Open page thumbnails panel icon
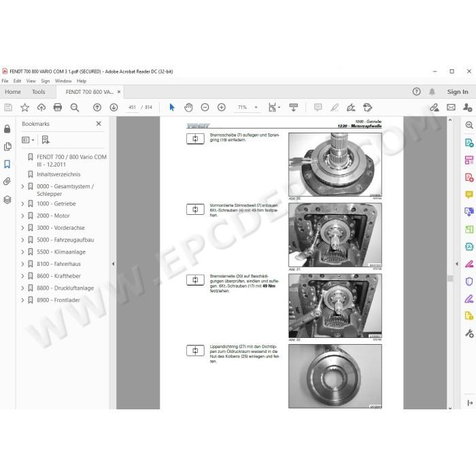The image size is (476, 476). click(x=7, y=147)
